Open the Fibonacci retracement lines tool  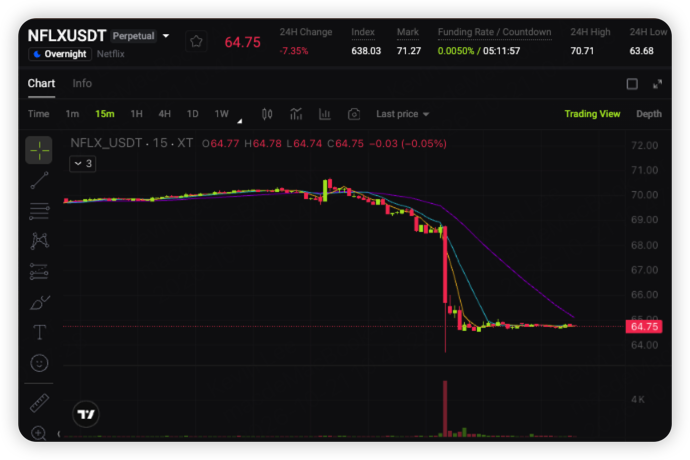(39, 211)
